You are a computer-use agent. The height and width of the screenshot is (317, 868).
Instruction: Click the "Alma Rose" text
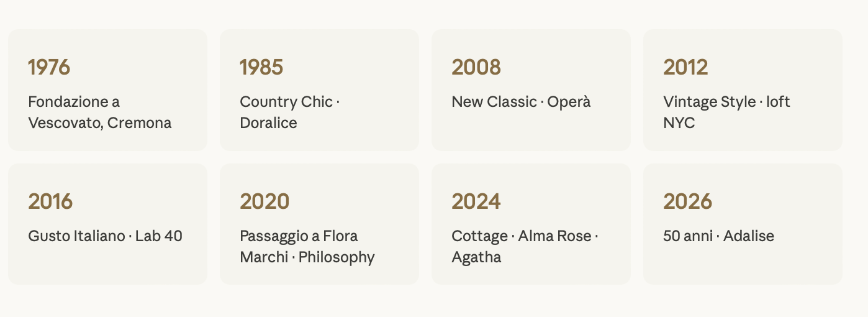point(554,236)
